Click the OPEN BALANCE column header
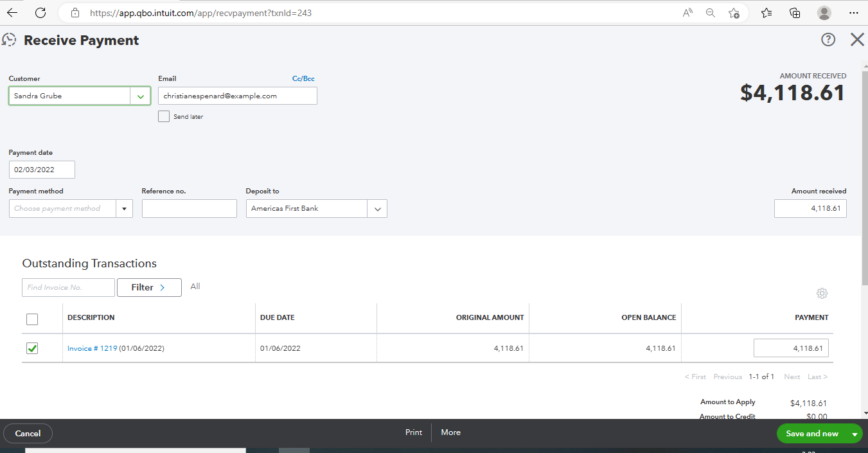This screenshot has width=868, height=453. tap(648, 317)
